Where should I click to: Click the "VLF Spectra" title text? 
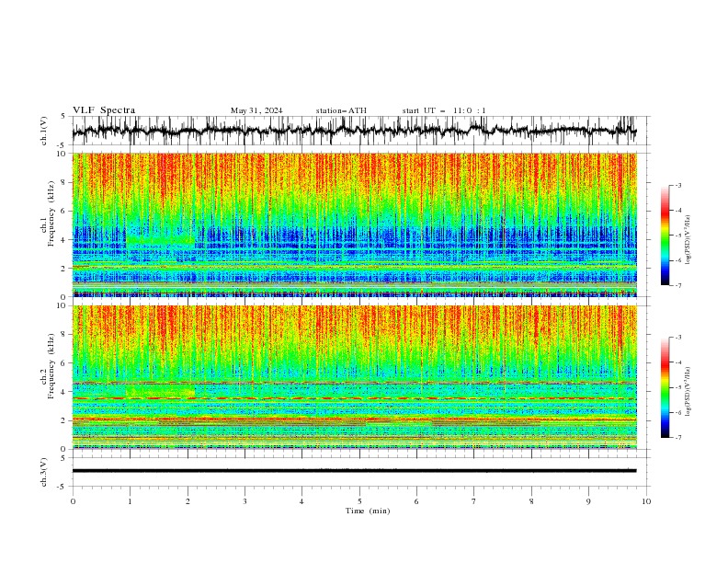(104, 110)
